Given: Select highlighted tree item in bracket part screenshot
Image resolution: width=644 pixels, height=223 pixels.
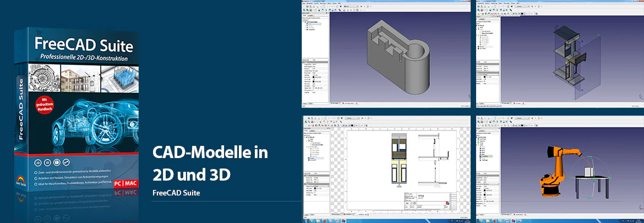Looking at the screenshot, I should [315, 24].
